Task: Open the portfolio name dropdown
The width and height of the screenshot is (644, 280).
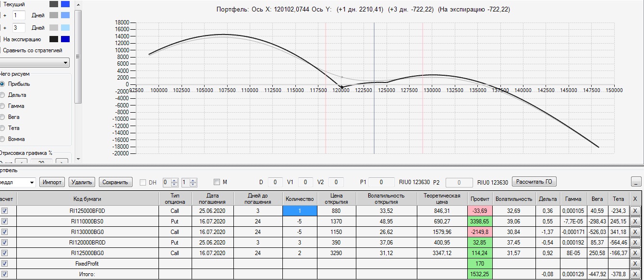Action: pos(18,182)
